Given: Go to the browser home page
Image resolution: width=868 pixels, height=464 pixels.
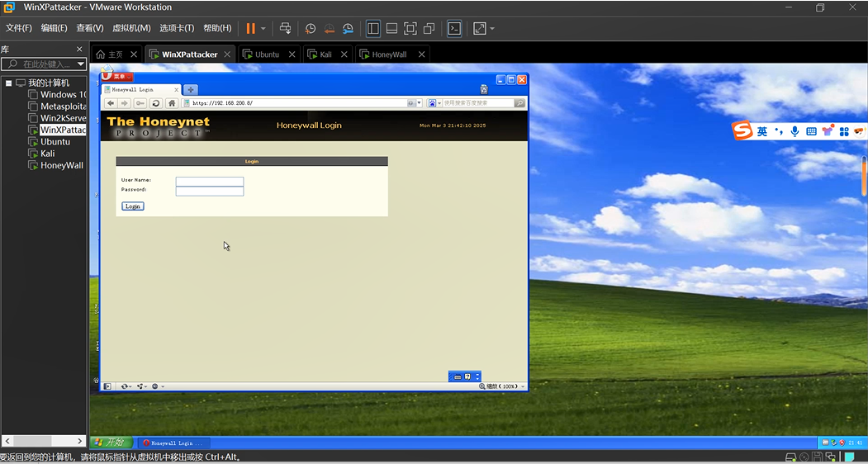Looking at the screenshot, I should [x=172, y=103].
